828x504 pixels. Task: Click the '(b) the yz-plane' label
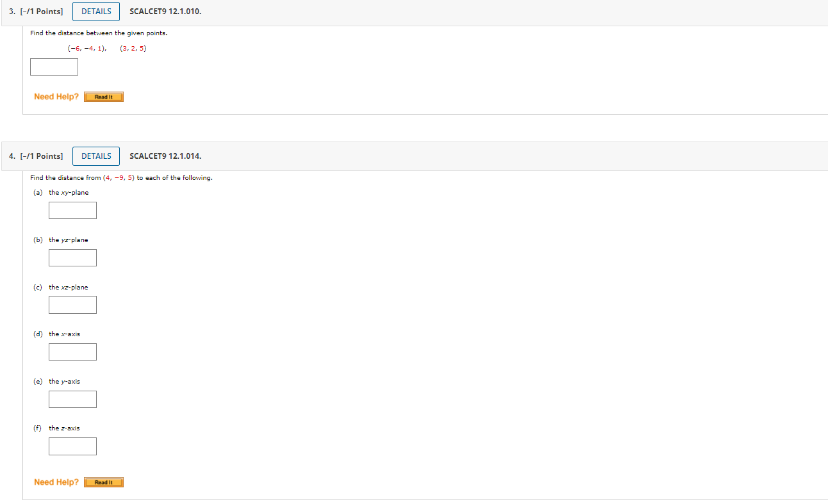click(61, 240)
